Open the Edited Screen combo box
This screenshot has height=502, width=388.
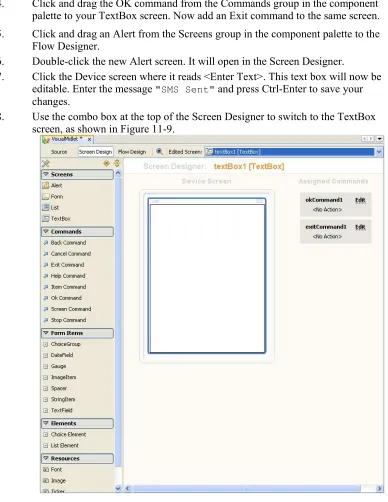tap(293, 152)
